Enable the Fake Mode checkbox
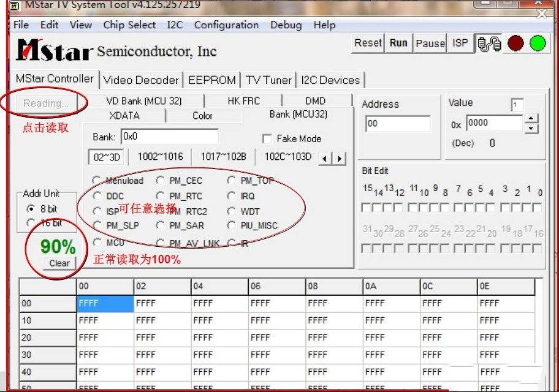Viewport: 559px width, 392px height. click(267, 138)
